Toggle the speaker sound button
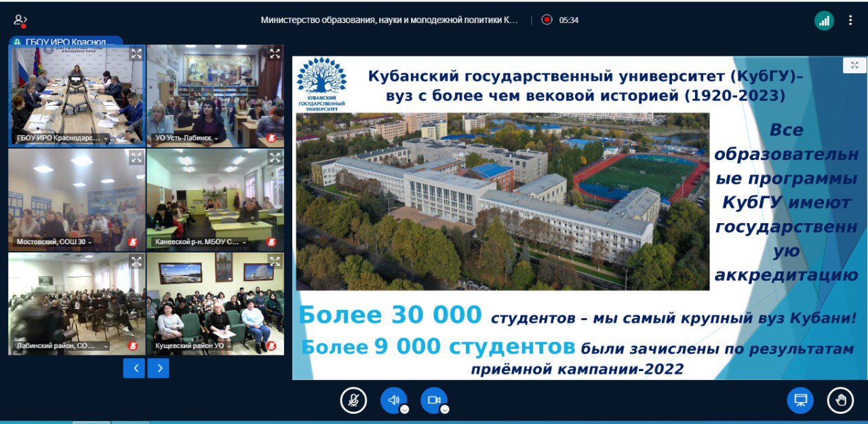868x424 pixels. 393,400
